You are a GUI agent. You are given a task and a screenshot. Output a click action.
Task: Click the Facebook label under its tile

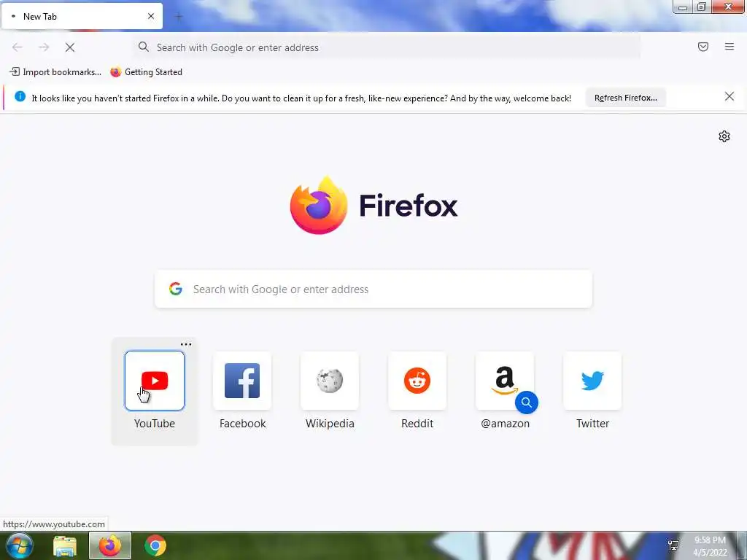(242, 424)
